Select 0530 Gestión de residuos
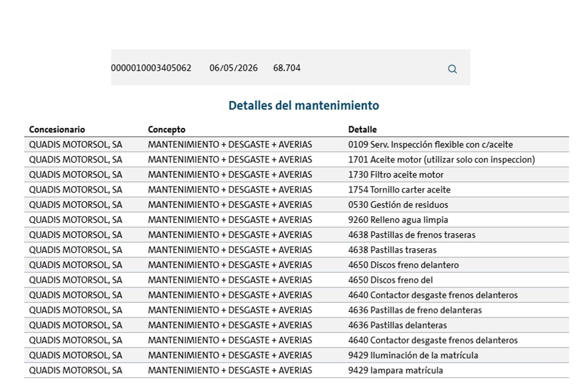Viewport: 588px width, 386px height. [398, 205]
